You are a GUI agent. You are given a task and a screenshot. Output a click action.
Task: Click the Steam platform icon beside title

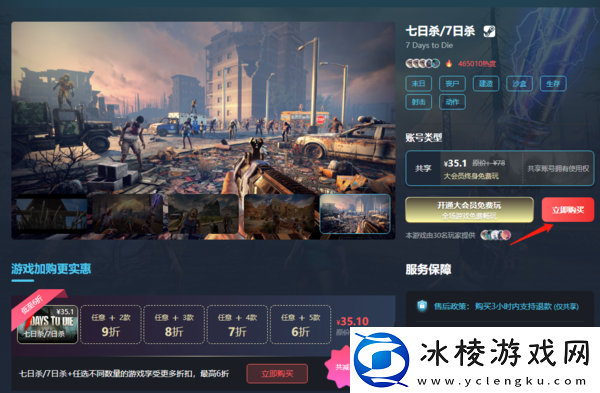489,31
